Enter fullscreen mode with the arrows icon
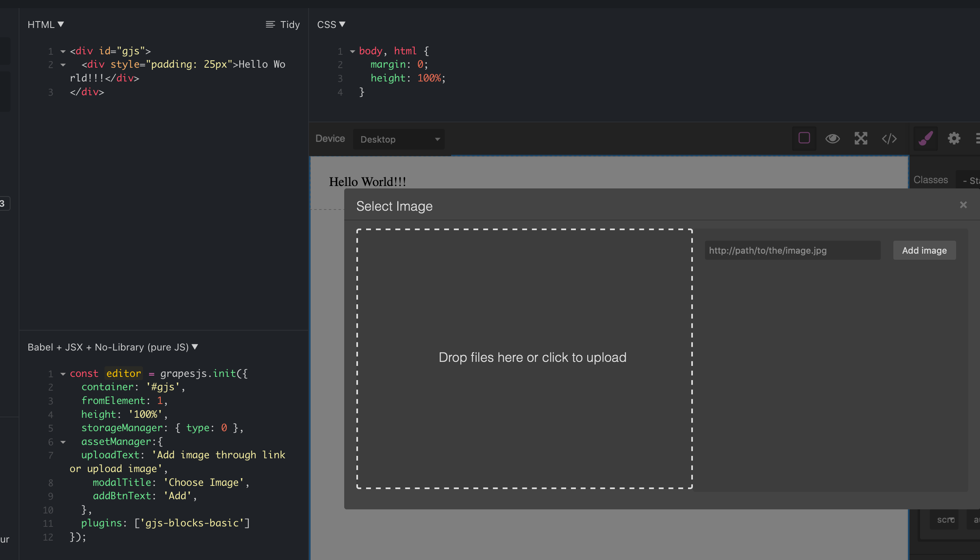Viewport: 980px width, 560px height. point(861,139)
